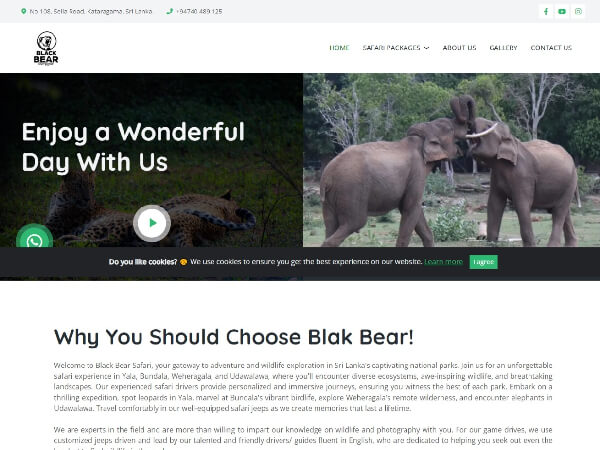This screenshot has width=600, height=450.
Task: Click the phone number +94740 489 125
Action: point(199,11)
